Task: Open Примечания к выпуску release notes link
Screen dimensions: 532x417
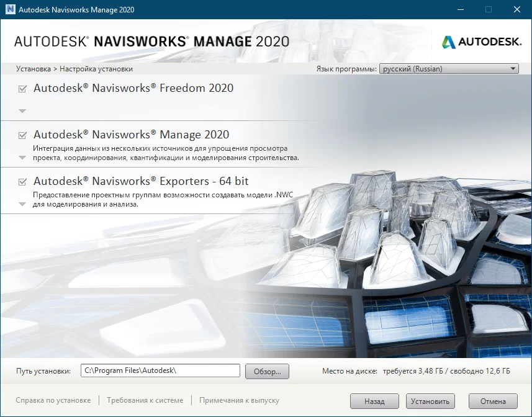Action: [239, 401]
